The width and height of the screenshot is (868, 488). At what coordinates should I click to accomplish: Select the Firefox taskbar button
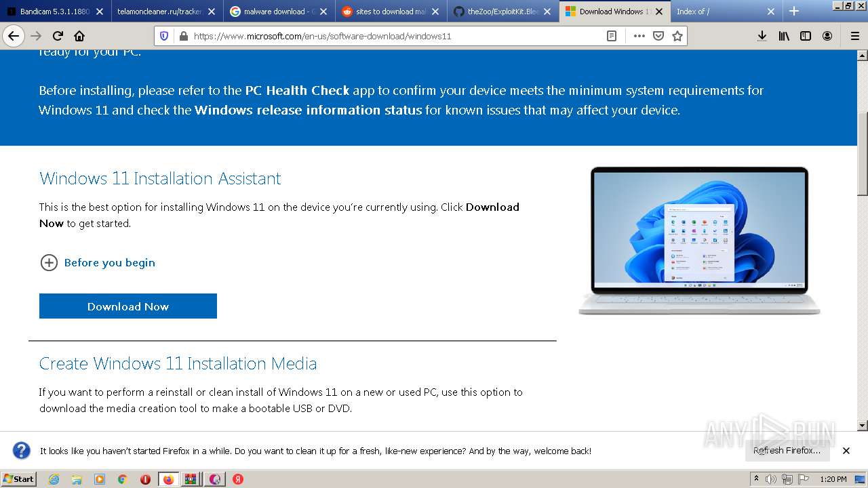click(169, 479)
